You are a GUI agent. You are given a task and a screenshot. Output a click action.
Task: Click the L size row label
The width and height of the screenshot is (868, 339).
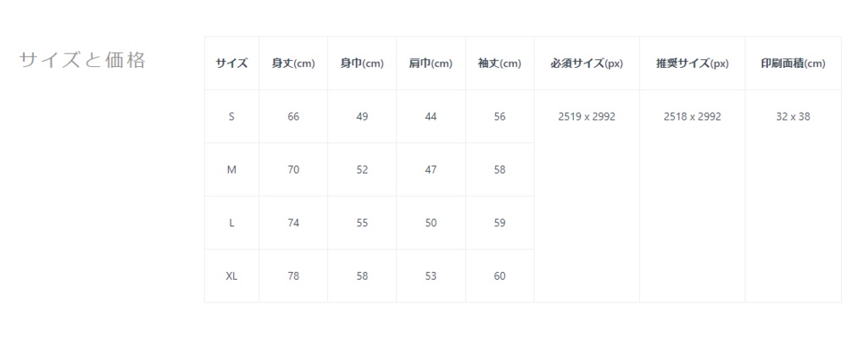tap(231, 223)
